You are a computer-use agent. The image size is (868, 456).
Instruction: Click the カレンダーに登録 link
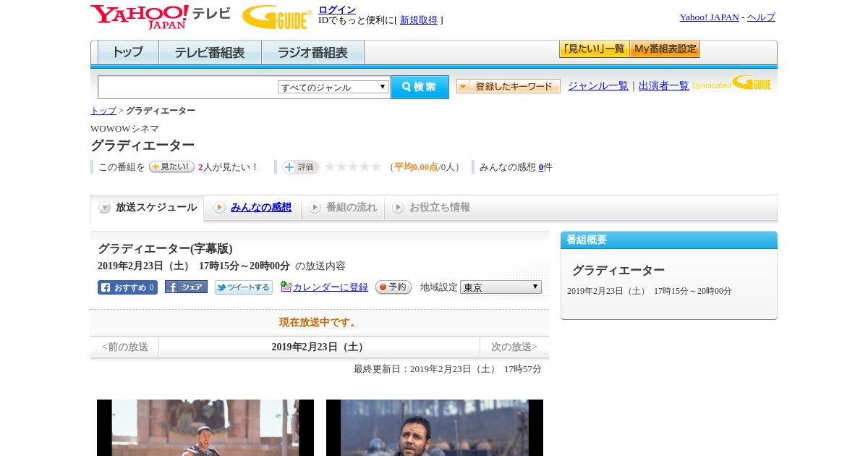pyautogui.click(x=330, y=287)
